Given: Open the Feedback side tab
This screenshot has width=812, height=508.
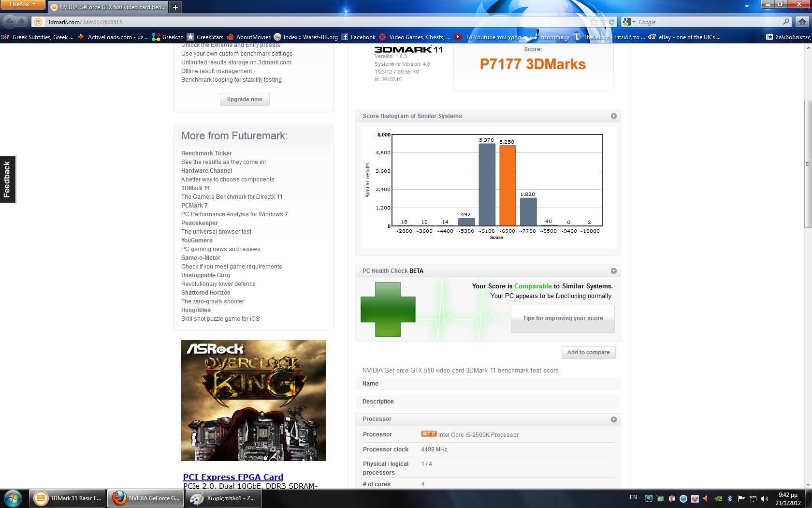Looking at the screenshot, I should [x=8, y=179].
